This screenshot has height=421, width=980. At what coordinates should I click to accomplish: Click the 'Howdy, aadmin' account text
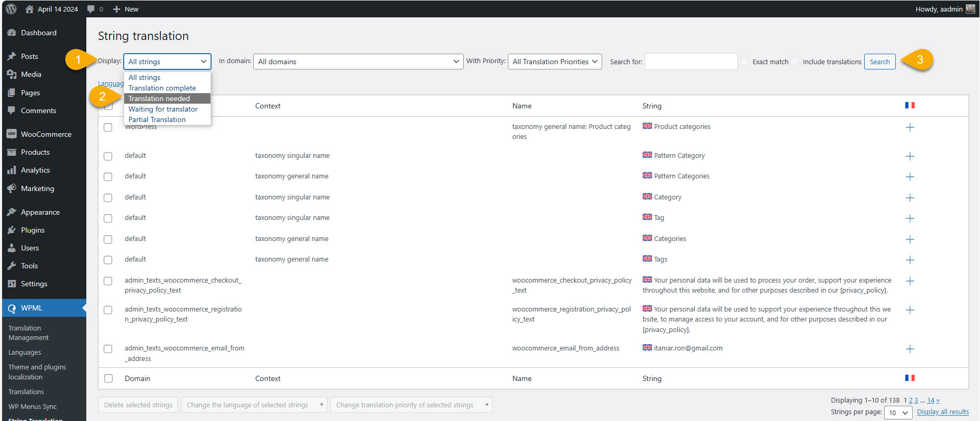tap(939, 9)
